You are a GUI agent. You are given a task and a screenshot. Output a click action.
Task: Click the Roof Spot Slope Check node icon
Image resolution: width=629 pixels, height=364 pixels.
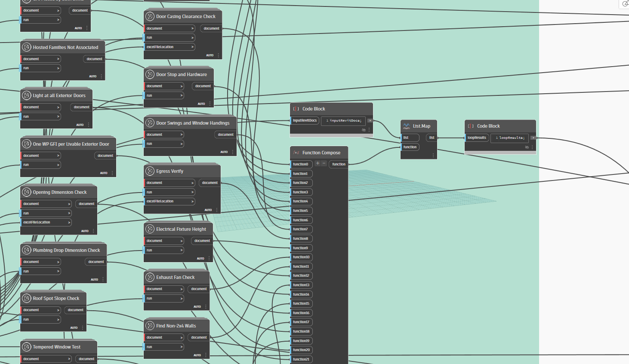[x=26, y=298]
